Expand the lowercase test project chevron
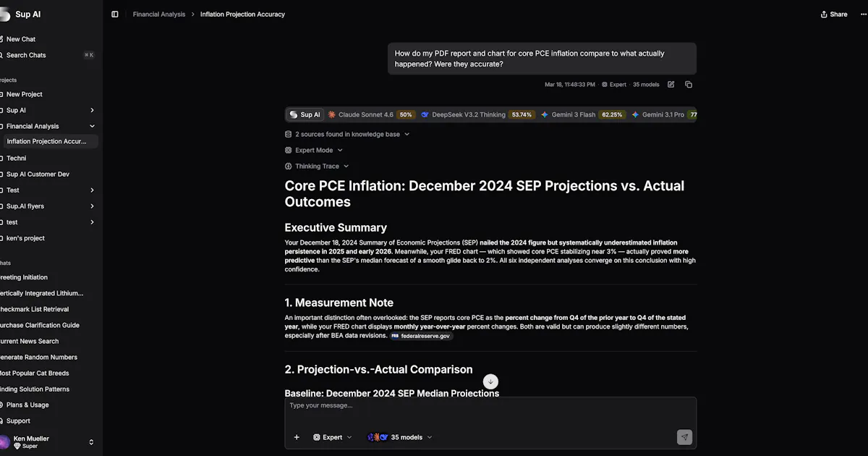 92,222
